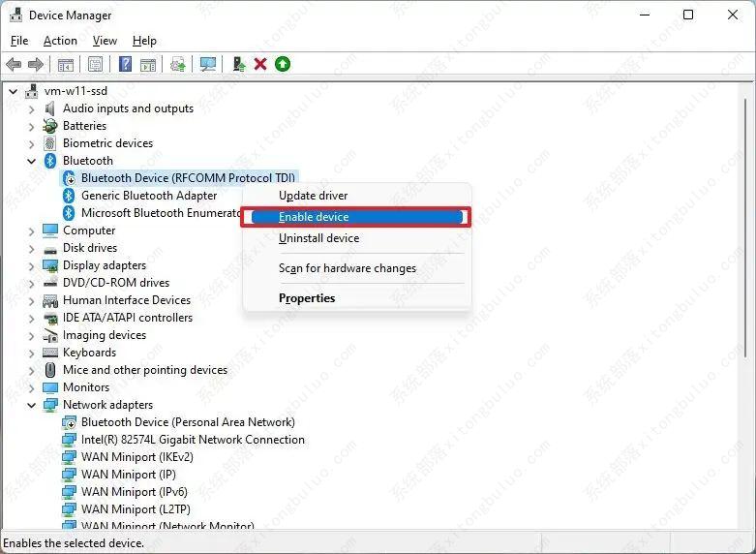Expand the Display adapters category

point(31,265)
